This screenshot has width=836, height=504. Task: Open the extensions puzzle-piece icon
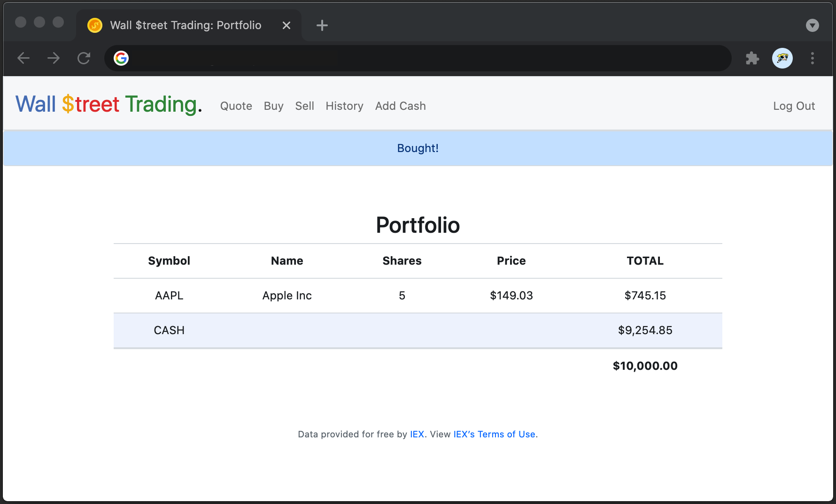pos(752,58)
